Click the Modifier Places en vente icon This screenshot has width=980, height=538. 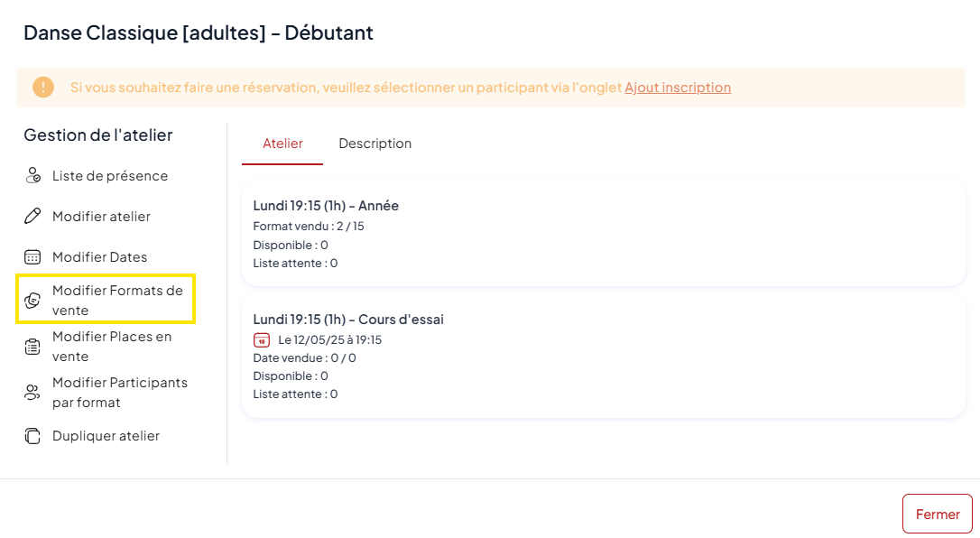[33, 347]
